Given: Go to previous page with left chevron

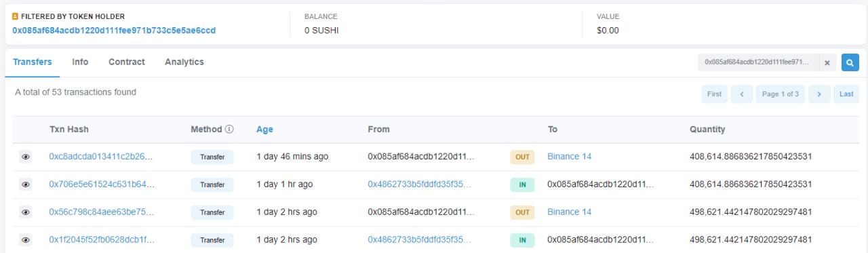Looking at the screenshot, I should point(741,94).
